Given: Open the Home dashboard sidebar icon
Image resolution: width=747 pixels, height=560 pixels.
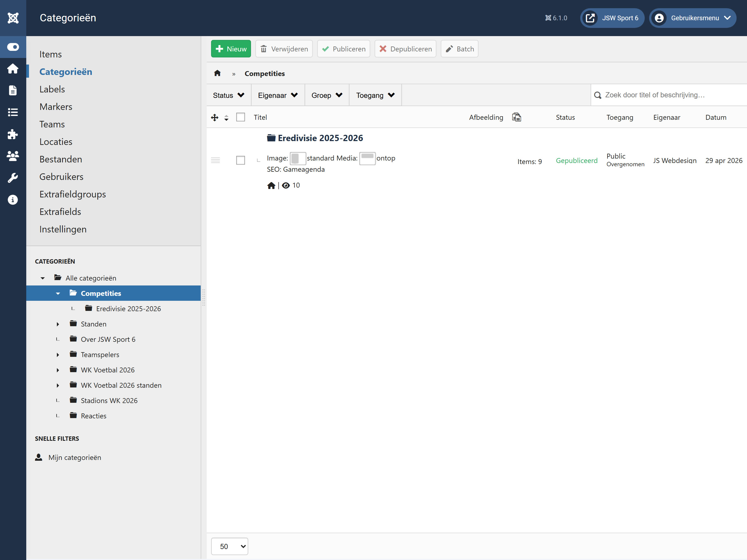Looking at the screenshot, I should click(13, 69).
